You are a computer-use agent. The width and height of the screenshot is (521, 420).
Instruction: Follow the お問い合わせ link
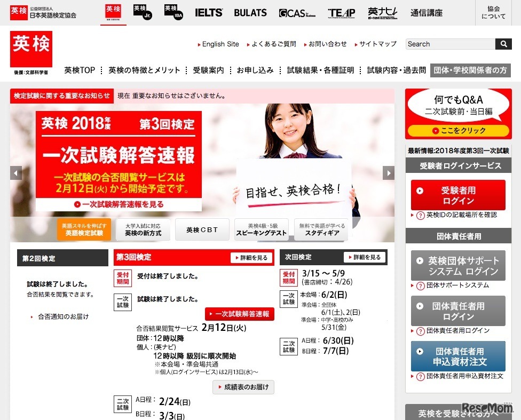(327, 44)
